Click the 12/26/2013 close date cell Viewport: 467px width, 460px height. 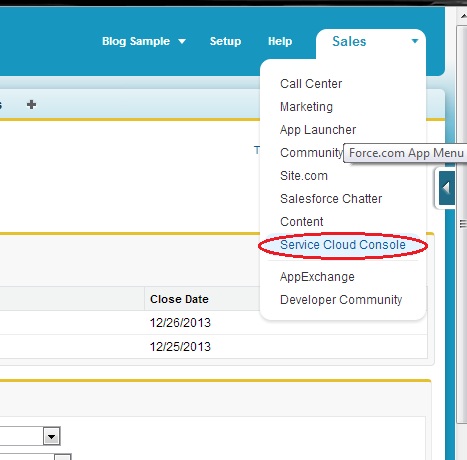click(180, 323)
